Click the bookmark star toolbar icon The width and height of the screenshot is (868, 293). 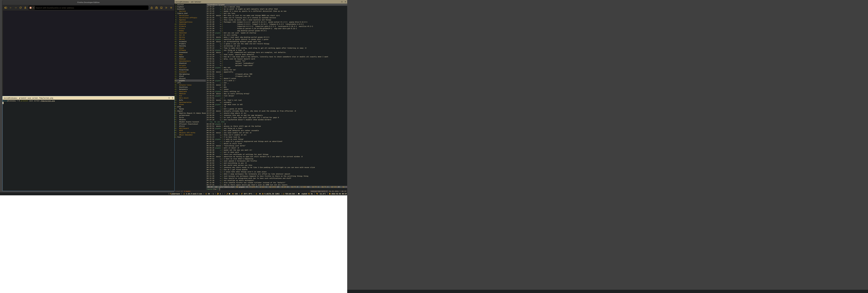point(25,8)
